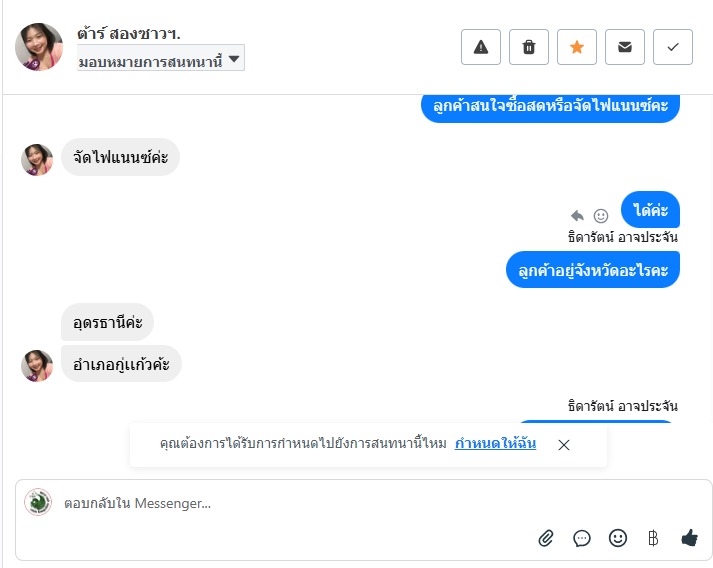Send a thumbs-up like
The height and width of the screenshot is (568, 713).
coord(689,538)
